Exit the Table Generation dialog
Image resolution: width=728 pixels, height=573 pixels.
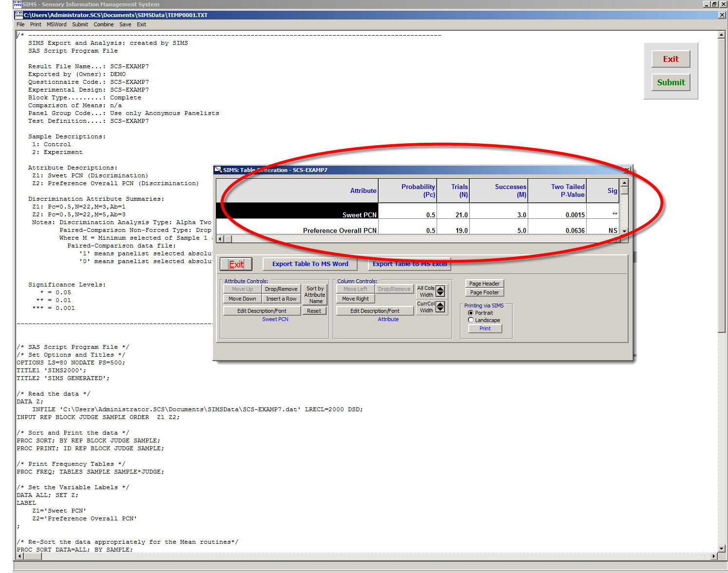tap(236, 264)
